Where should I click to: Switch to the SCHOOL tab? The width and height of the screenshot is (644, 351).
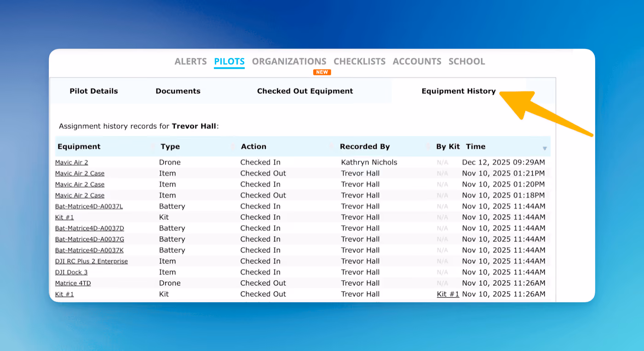tap(466, 62)
